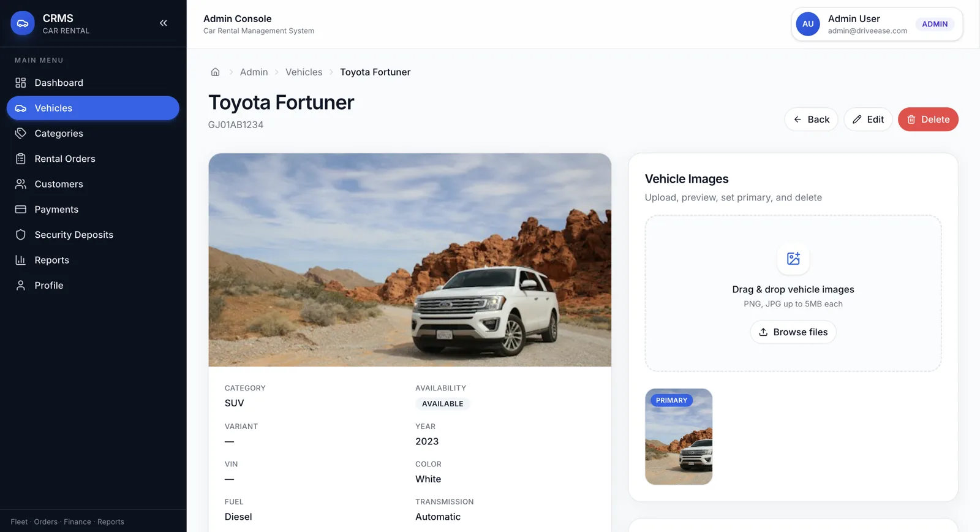The height and width of the screenshot is (532, 980).
Task: Click the PRIMARY label on thumbnail
Action: tap(671, 400)
